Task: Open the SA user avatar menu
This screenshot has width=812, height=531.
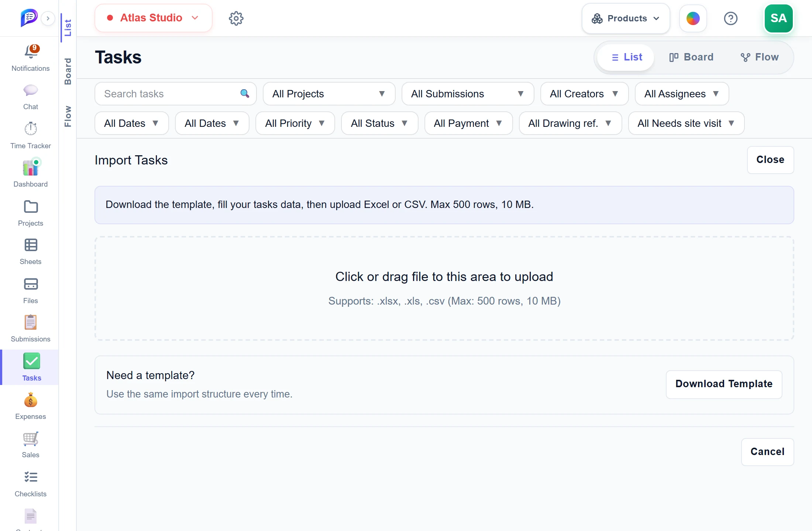Action: pyautogui.click(x=779, y=18)
